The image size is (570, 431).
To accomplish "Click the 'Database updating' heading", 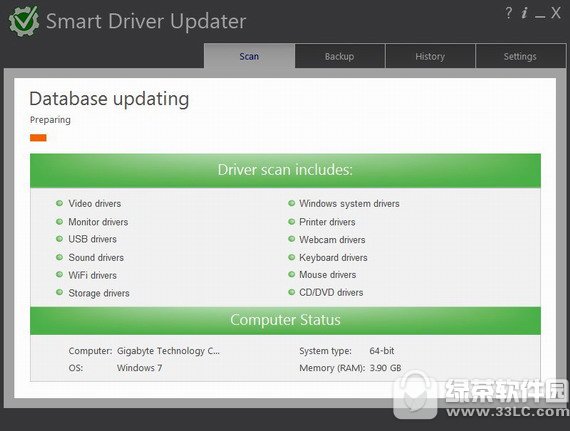I will (x=109, y=99).
